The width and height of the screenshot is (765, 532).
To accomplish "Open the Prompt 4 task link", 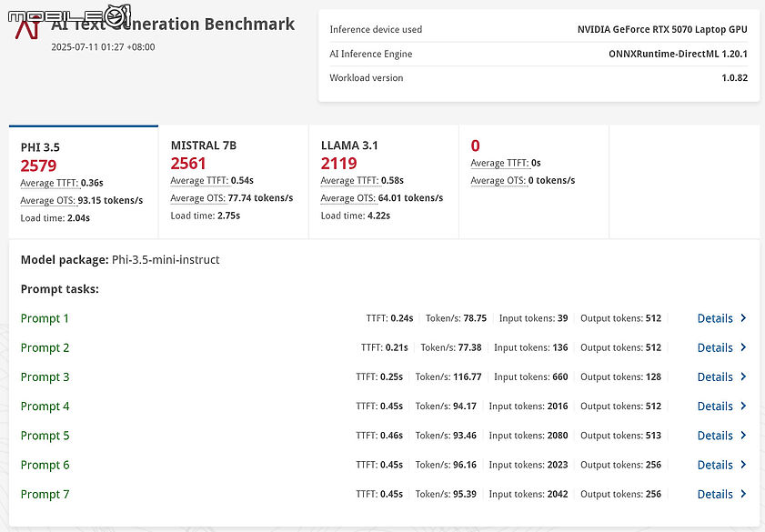I will (x=45, y=407).
